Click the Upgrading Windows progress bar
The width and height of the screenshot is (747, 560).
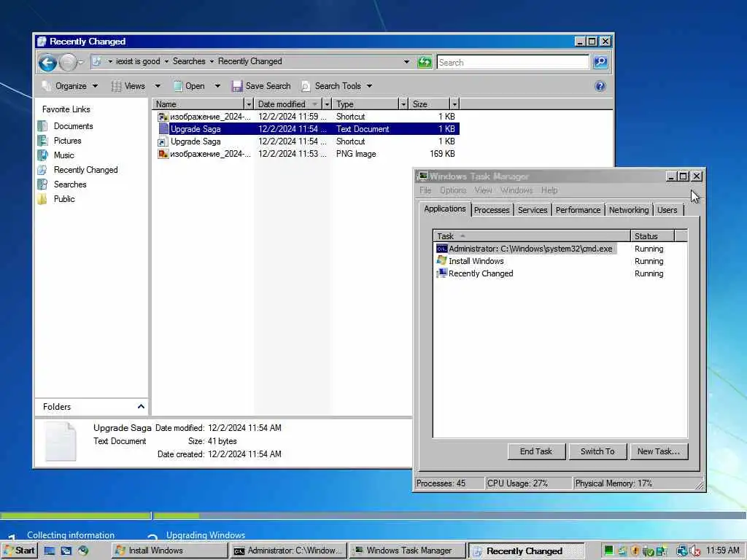pos(449,516)
